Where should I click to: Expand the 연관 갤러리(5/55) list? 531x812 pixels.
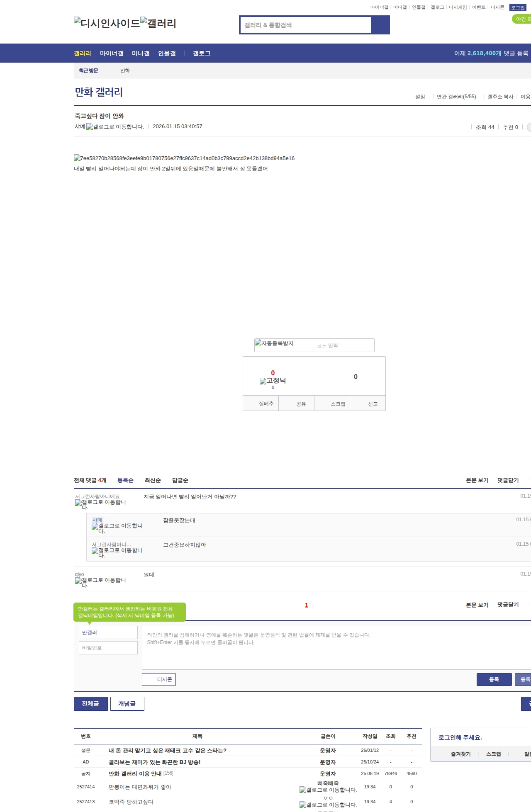pos(456,97)
